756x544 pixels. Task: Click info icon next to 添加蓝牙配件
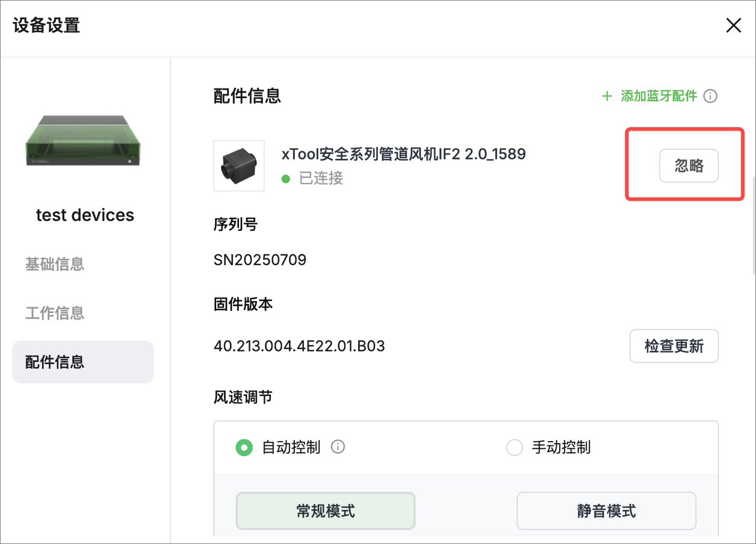pos(710,96)
